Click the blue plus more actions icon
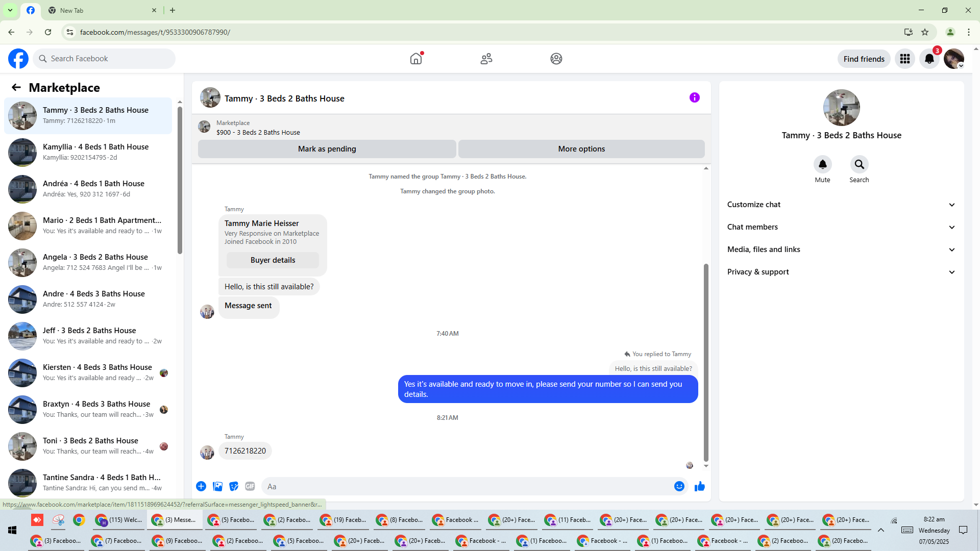Screen dimensions: 980x551 pos(201,486)
